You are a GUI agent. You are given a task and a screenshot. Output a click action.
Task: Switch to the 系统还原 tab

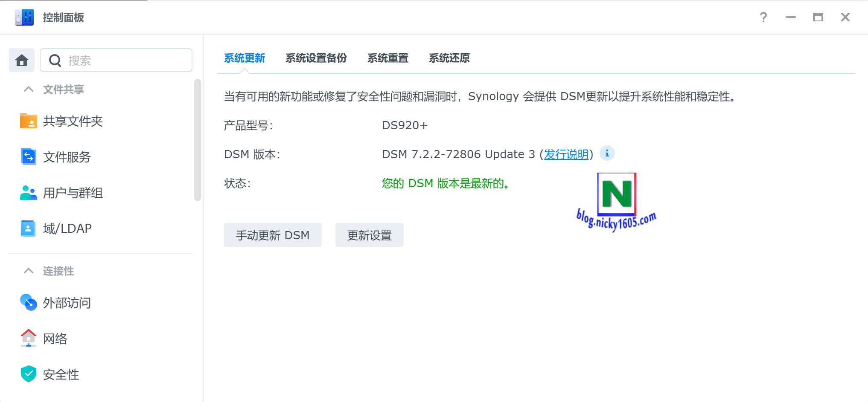click(449, 58)
